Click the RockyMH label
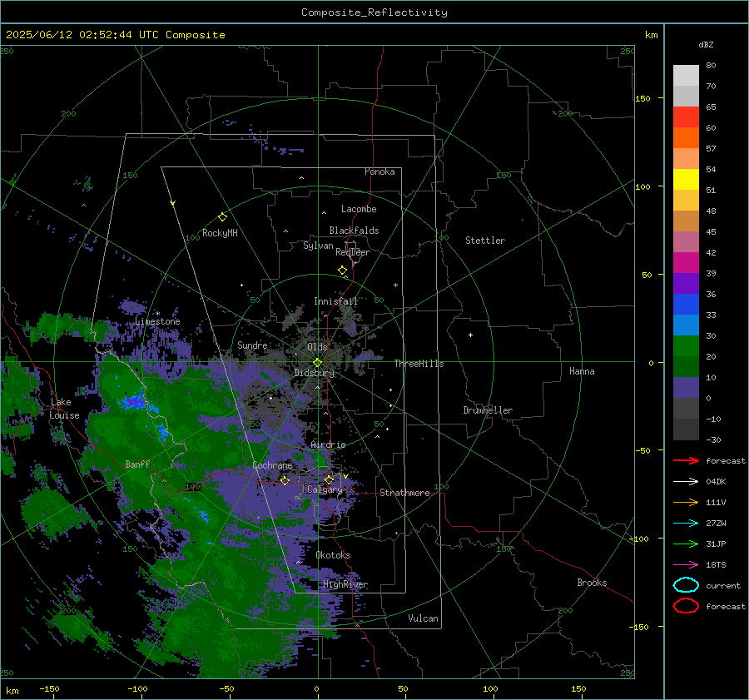Viewport: 749px width, 700px height. 219,233
